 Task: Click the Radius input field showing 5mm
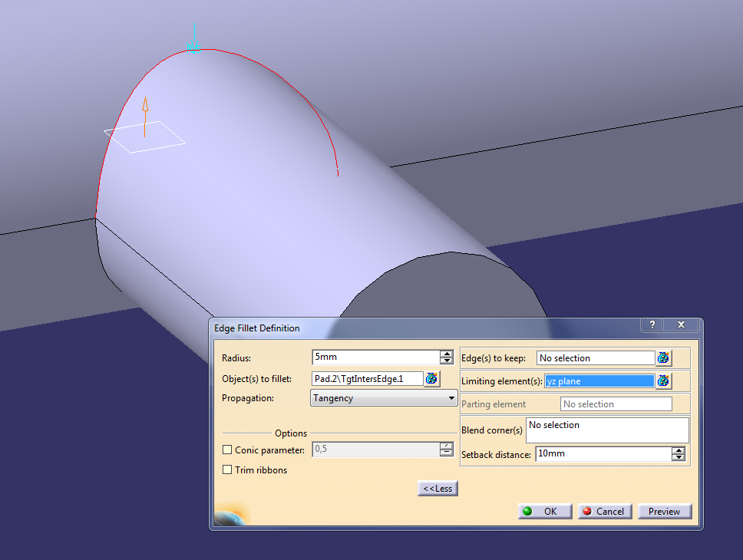[x=376, y=357]
